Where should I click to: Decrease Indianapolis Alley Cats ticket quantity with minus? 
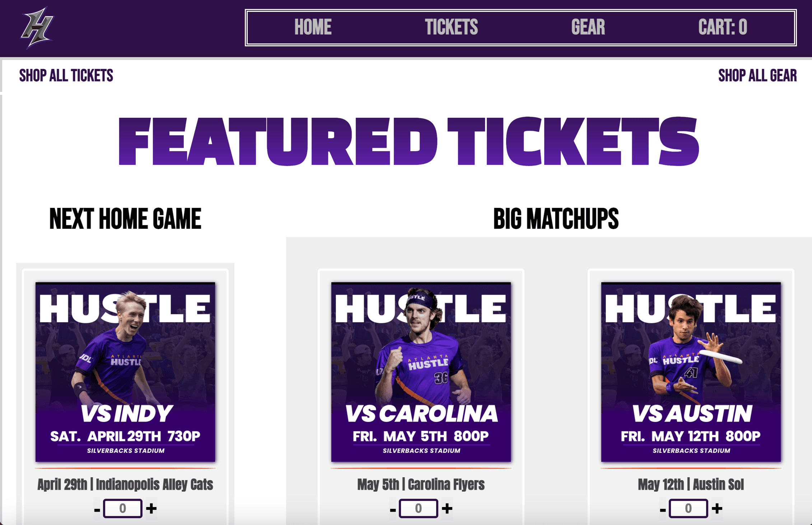(97, 510)
